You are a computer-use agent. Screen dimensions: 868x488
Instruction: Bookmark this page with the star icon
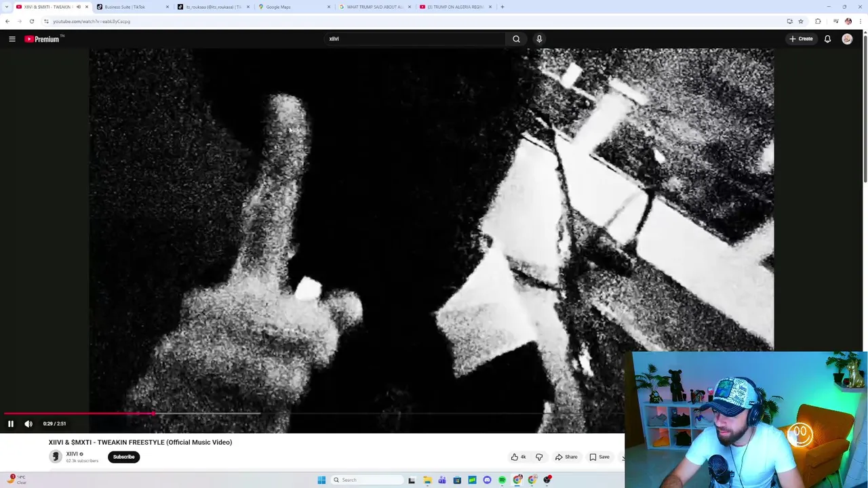point(800,21)
